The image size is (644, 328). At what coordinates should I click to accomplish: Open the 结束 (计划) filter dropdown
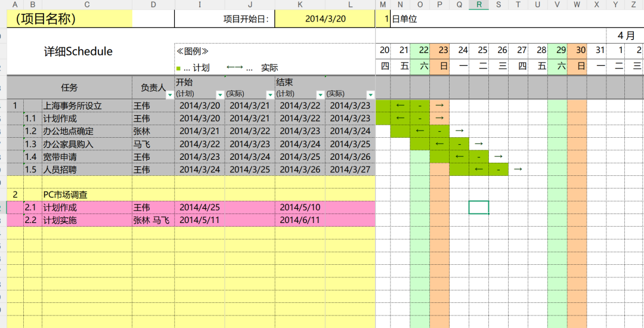pos(320,95)
